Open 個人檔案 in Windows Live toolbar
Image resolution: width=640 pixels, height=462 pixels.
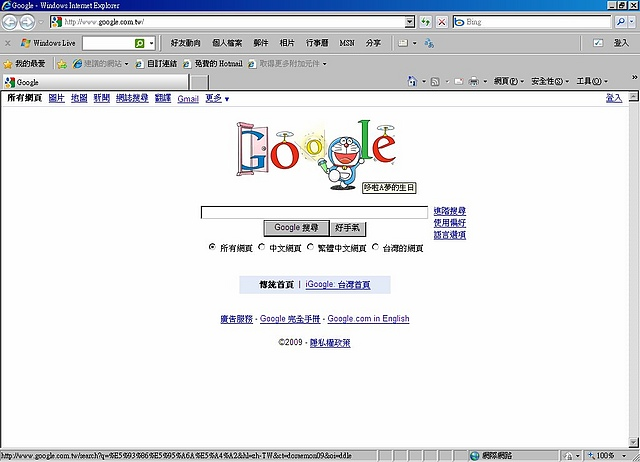pos(227,43)
